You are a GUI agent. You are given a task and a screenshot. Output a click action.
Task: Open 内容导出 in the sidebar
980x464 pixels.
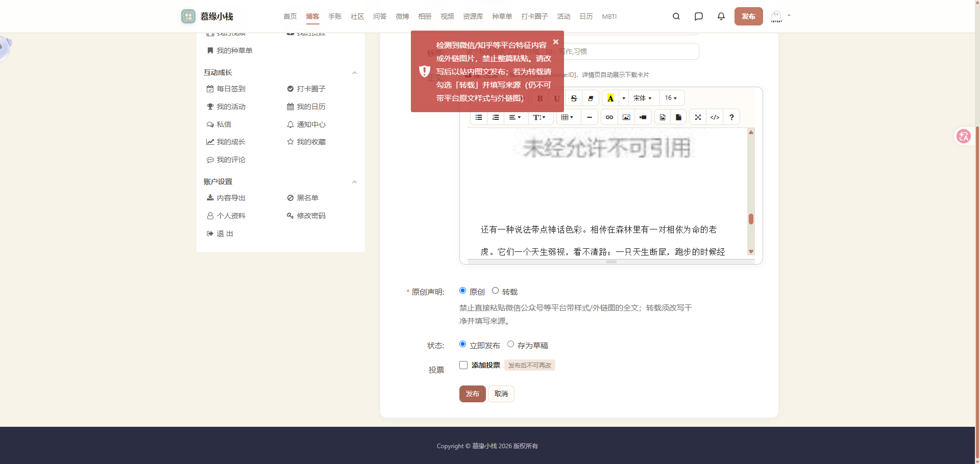point(226,198)
